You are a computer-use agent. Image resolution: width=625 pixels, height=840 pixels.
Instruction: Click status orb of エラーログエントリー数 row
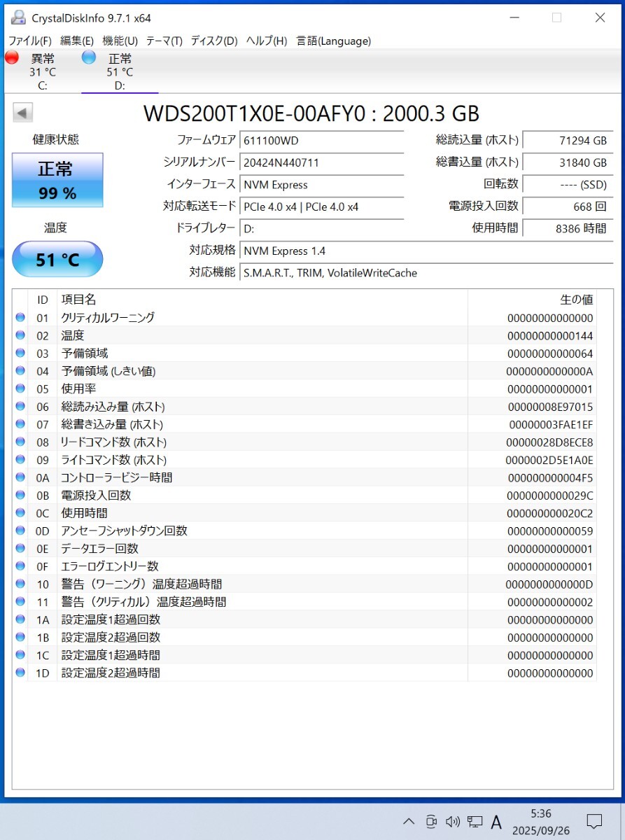pos(20,566)
